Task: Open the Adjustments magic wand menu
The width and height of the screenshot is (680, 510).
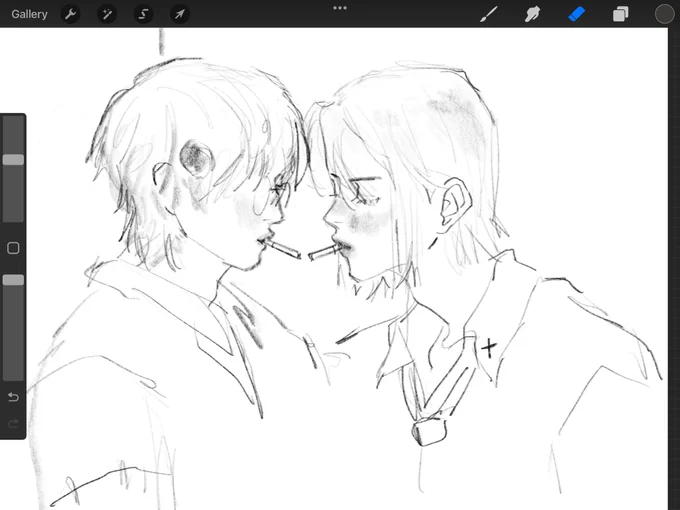Action: tap(107, 14)
